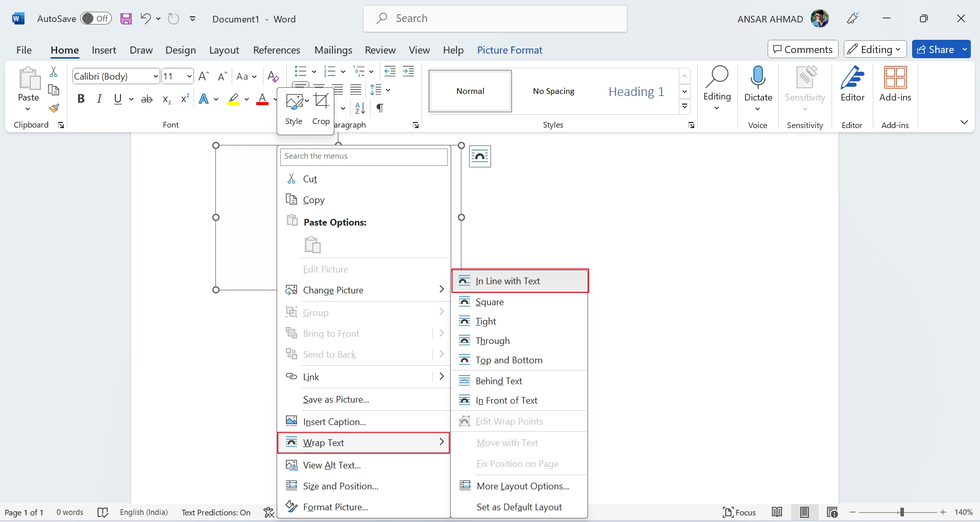Open the Dictate tool

757,84
